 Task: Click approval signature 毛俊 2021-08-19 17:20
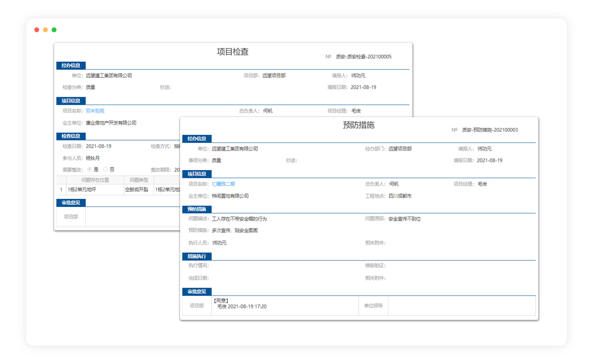pyautogui.click(x=242, y=306)
